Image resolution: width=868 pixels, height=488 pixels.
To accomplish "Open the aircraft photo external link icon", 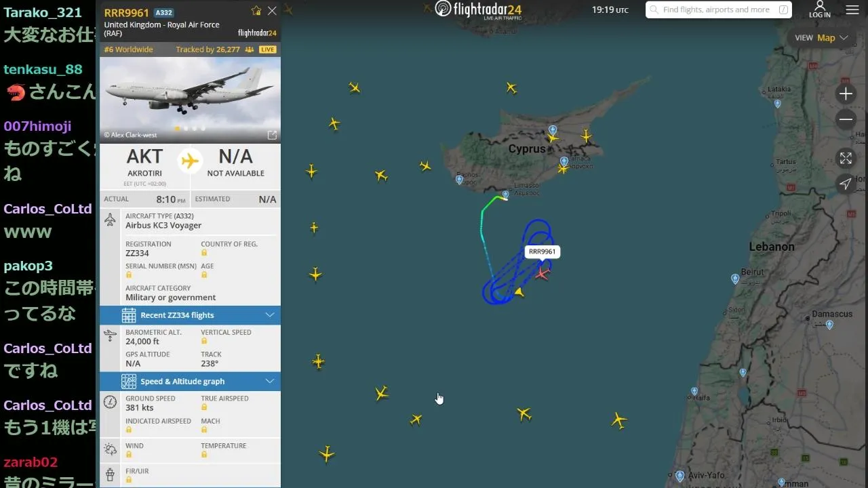I will coord(272,135).
